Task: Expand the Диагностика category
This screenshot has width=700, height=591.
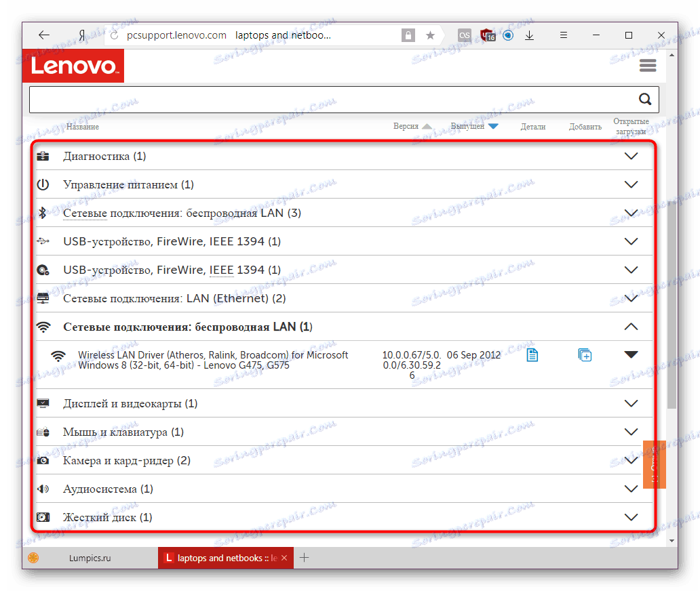Action: [631, 156]
